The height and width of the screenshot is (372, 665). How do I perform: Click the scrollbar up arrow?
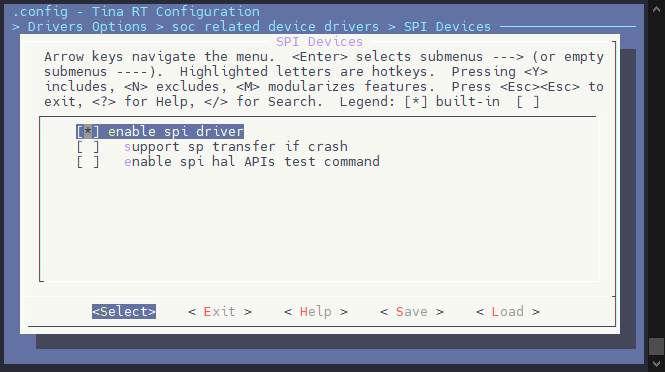[x=656, y=9]
